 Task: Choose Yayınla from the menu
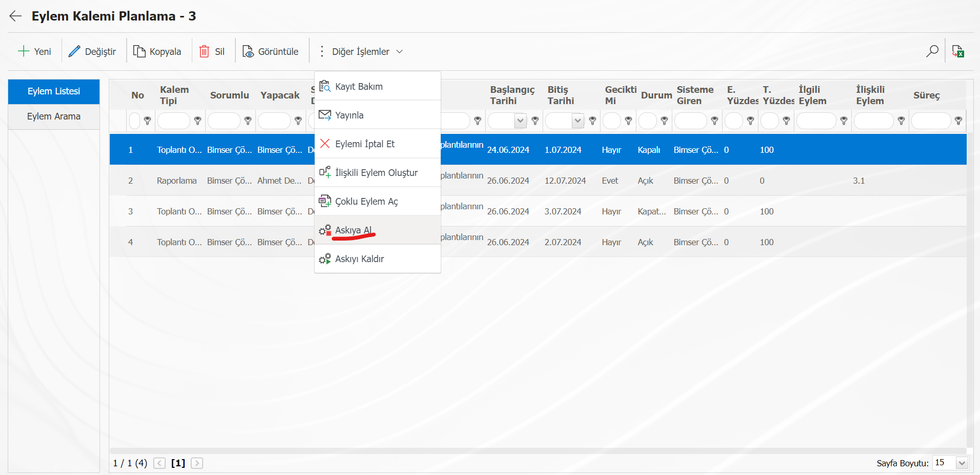click(x=377, y=115)
